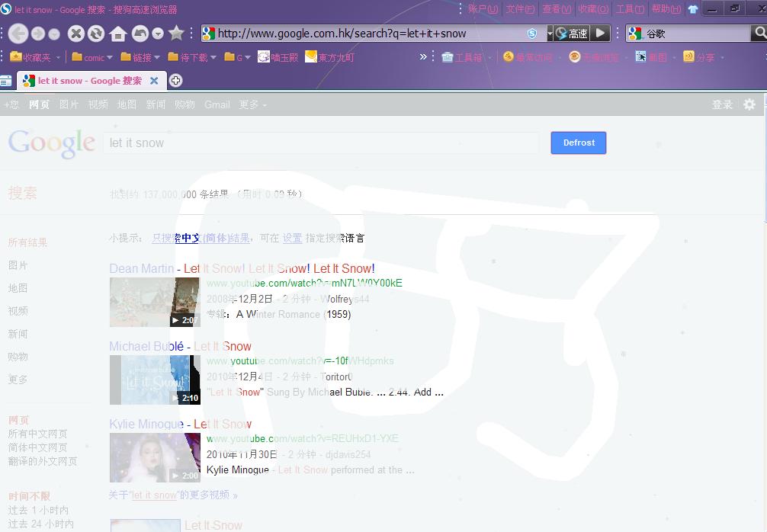The image size is (767, 532).
Task: Click the stop loading icon in navigation bar
Action: click(76, 34)
